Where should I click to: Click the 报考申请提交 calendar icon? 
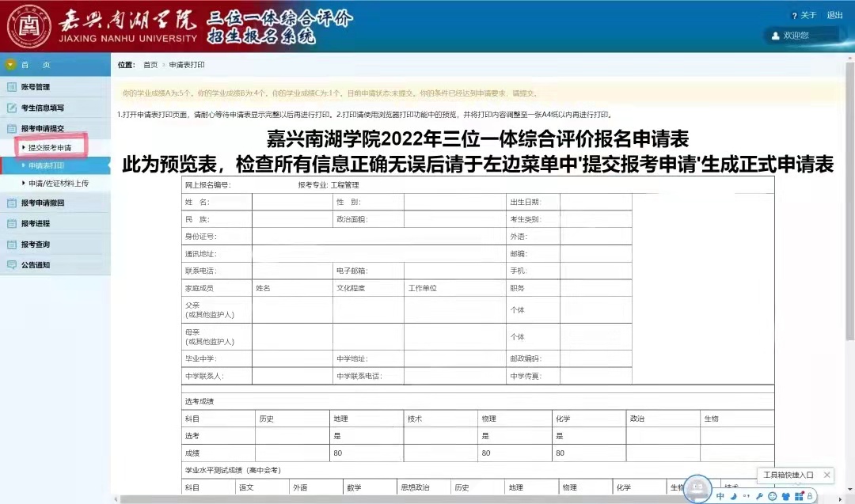click(11, 129)
